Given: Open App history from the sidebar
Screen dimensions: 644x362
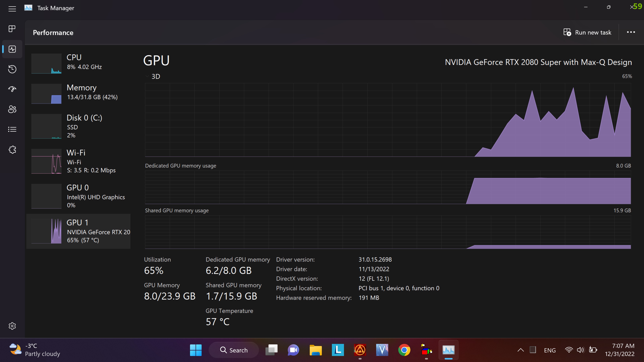Looking at the screenshot, I should click(x=12, y=69).
